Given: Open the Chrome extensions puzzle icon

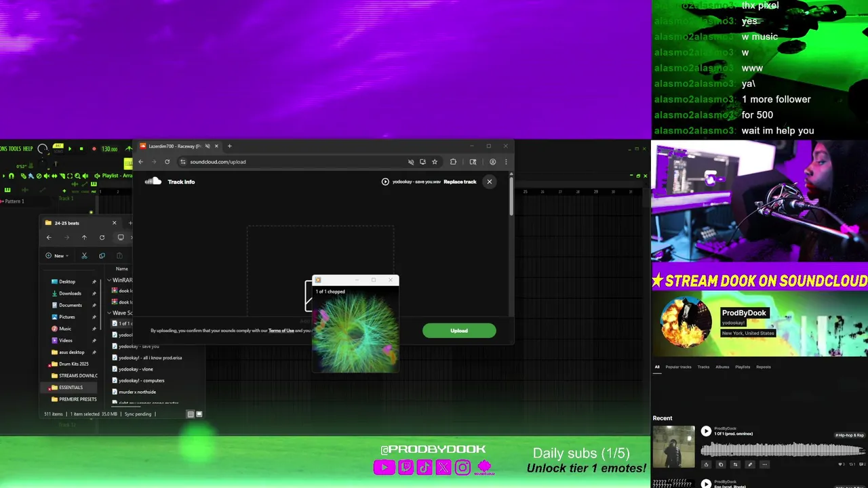Looking at the screenshot, I should pyautogui.click(x=453, y=162).
